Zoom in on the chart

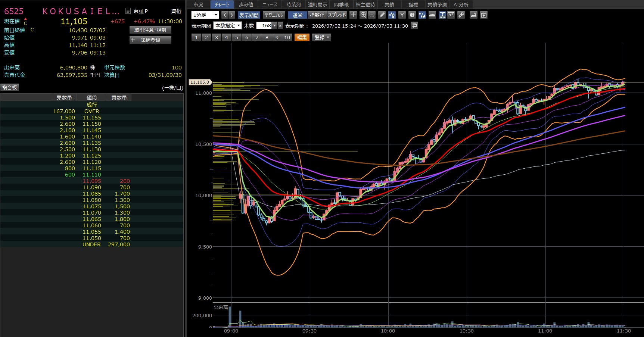pos(363,15)
